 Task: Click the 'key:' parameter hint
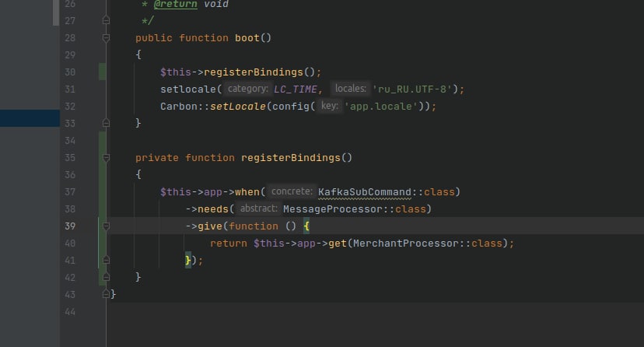[x=330, y=106]
